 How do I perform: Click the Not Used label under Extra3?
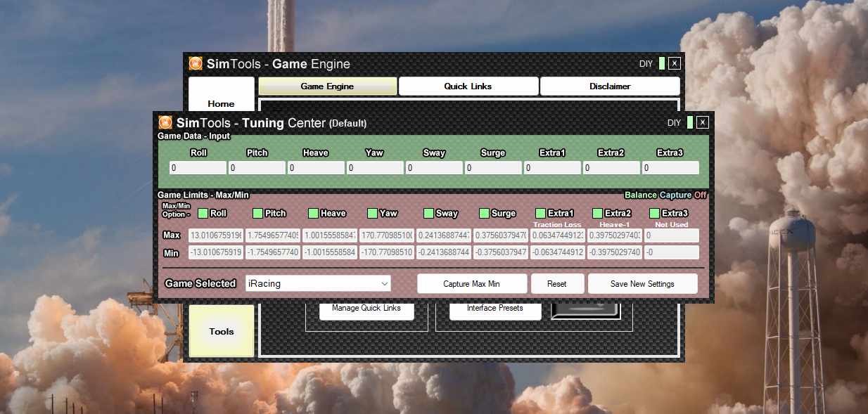coord(670,225)
